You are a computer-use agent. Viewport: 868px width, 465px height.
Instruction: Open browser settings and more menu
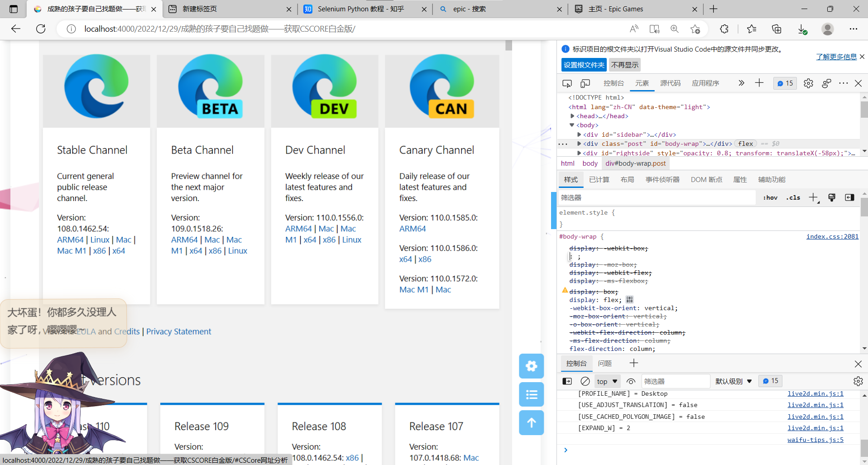(x=854, y=29)
